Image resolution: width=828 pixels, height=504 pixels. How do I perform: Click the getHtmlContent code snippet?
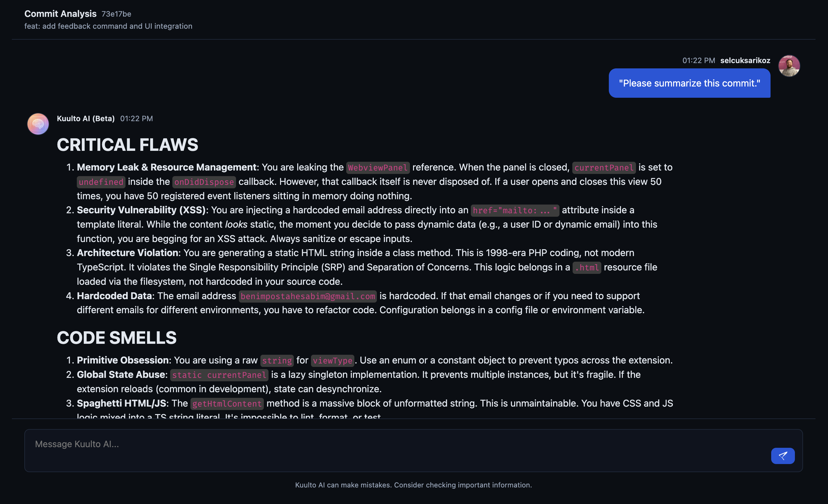[x=227, y=403]
